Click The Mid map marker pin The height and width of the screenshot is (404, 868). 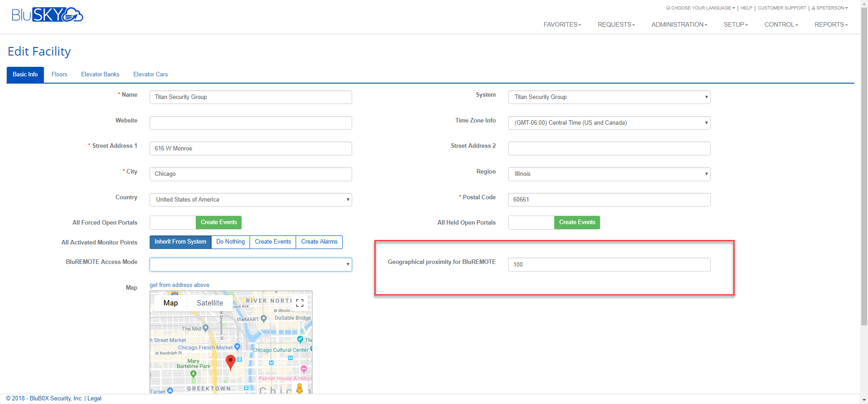[206, 328]
